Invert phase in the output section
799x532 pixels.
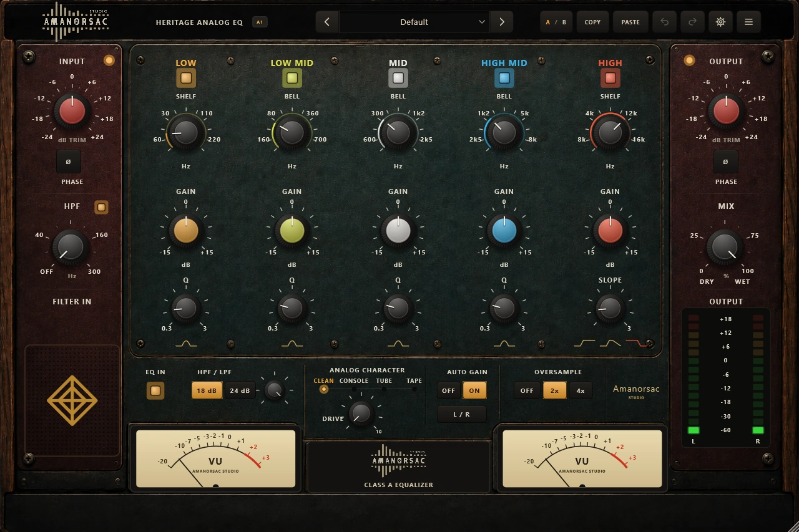(x=725, y=162)
